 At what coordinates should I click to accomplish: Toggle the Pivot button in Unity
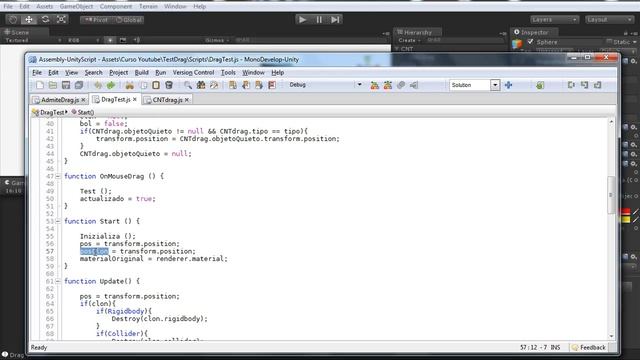(x=96, y=20)
